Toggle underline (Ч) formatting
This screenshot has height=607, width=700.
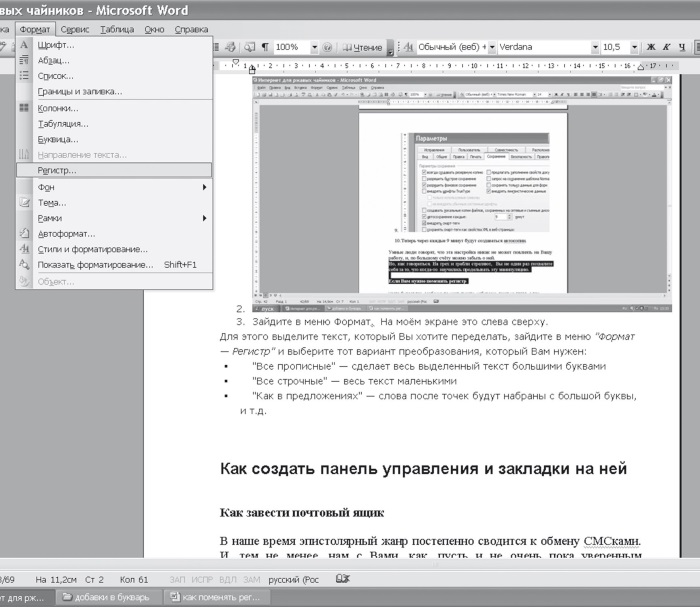tap(681, 47)
